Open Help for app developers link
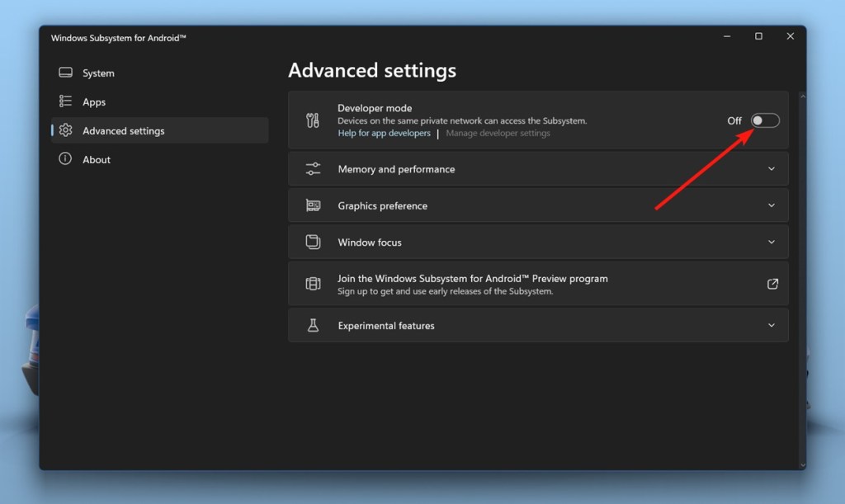The width and height of the screenshot is (845, 504). coord(385,133)
